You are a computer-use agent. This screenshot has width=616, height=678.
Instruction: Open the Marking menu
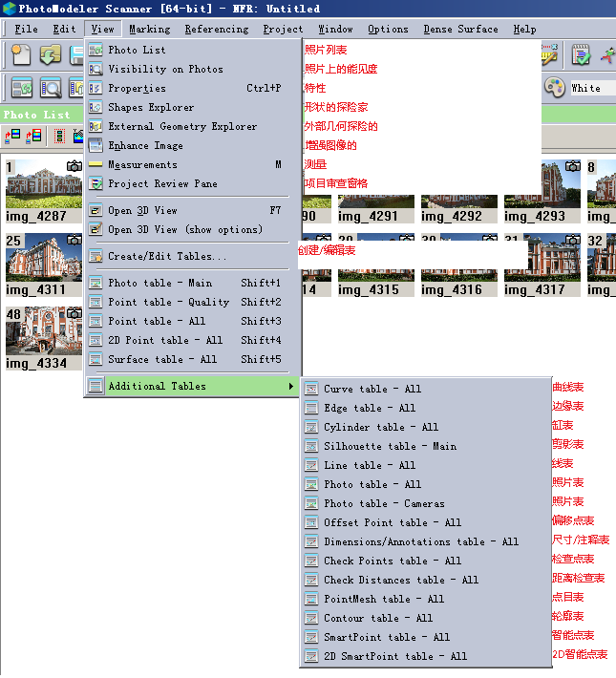(150, 29)
